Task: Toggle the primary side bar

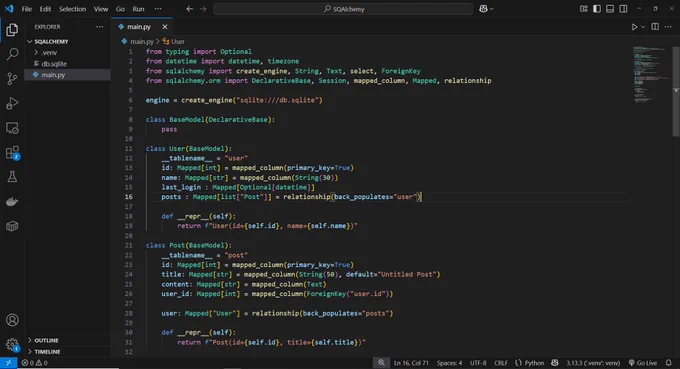Action: [597, 9]
